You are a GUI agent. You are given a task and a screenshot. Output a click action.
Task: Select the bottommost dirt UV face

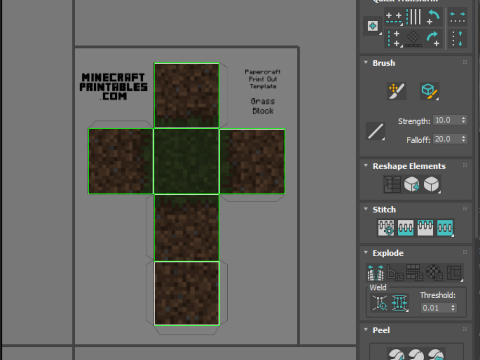(x=187, y=293)
